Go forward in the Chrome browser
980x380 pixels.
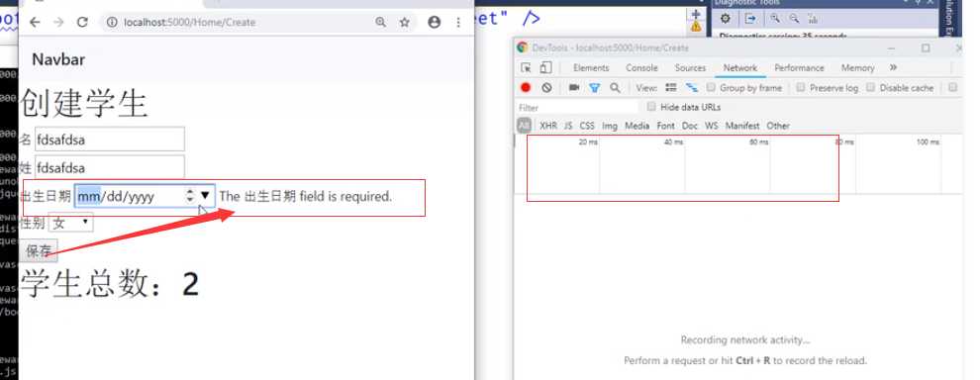(58, 23)
